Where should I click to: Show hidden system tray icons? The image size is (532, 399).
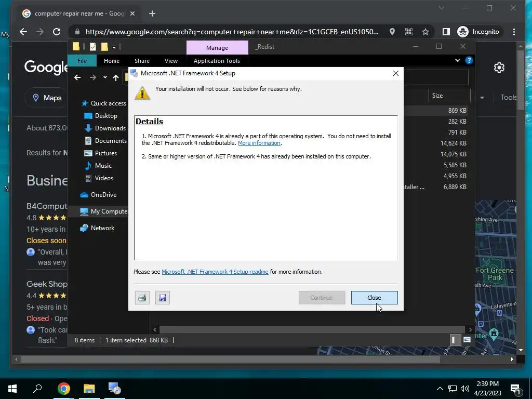[440, 389]
